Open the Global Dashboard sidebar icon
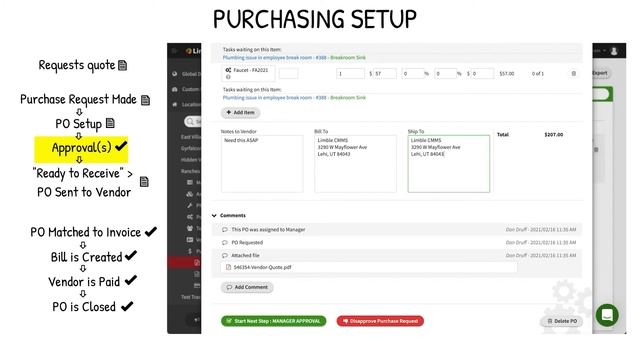 pos(175,74)
